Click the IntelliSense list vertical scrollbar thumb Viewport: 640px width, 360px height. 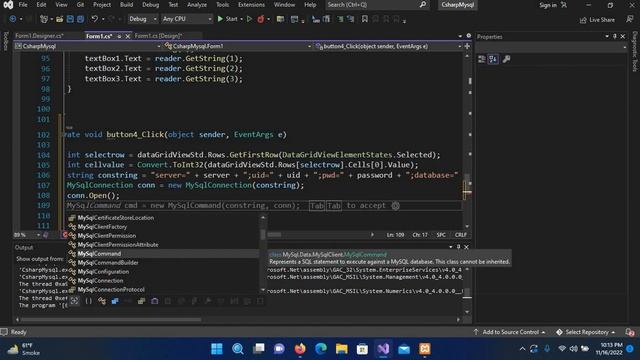coord(263,234)
